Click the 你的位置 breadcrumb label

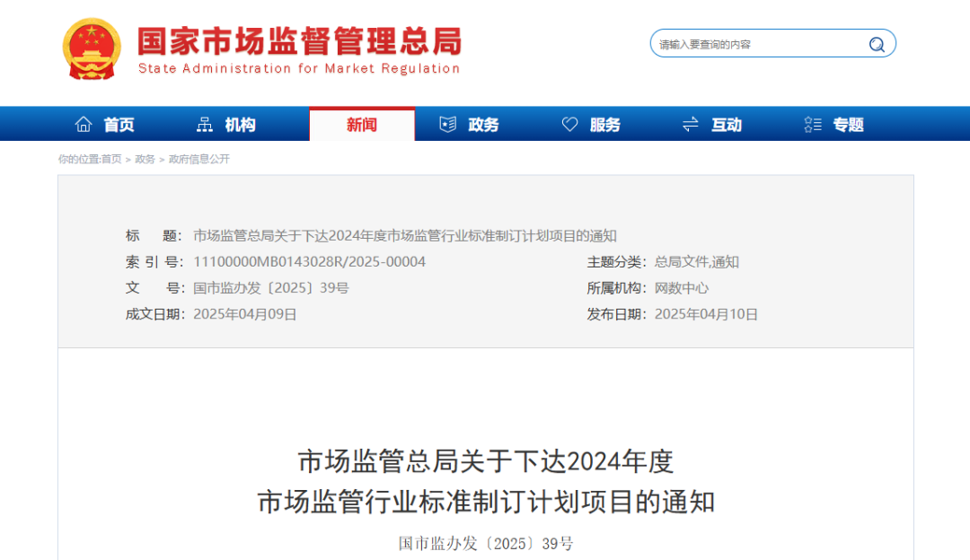(x=80, y=160)
